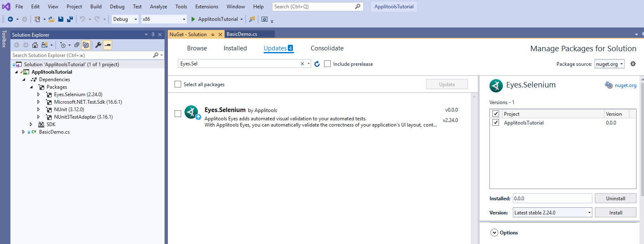The height and width of the screenshot is (244, 644).
Task: Switch to the Consolidate tab
Action: coord(327,48)
